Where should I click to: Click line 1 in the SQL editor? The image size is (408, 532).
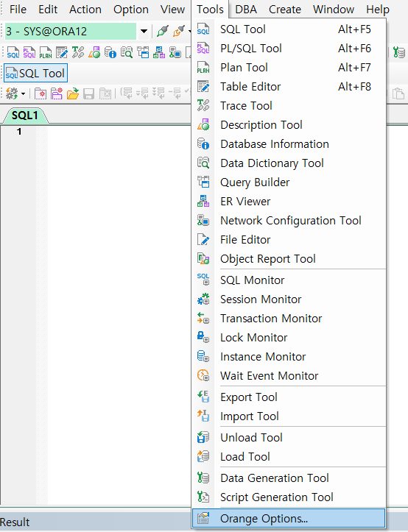pyautogui.click(x=119, y=132)
